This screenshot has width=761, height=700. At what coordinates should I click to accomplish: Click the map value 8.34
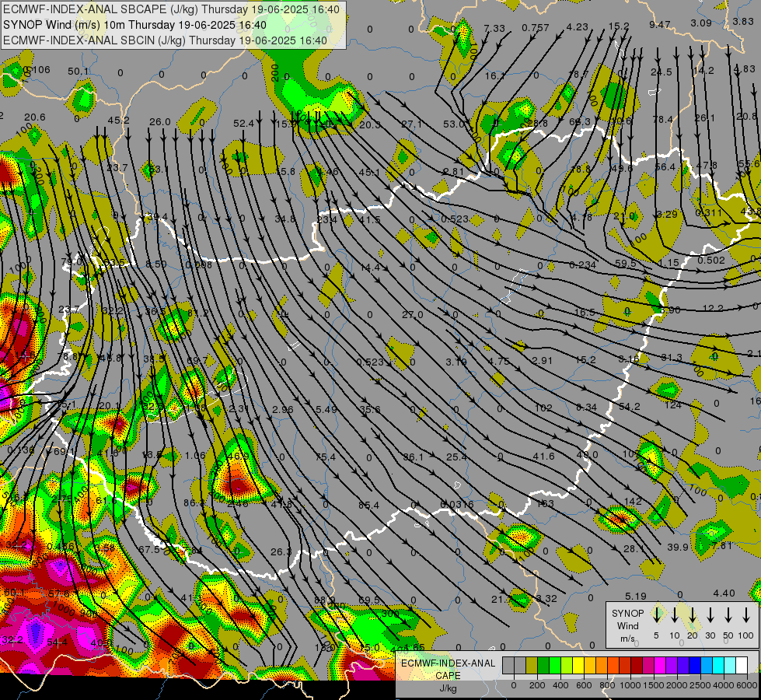tap(586, 408)
